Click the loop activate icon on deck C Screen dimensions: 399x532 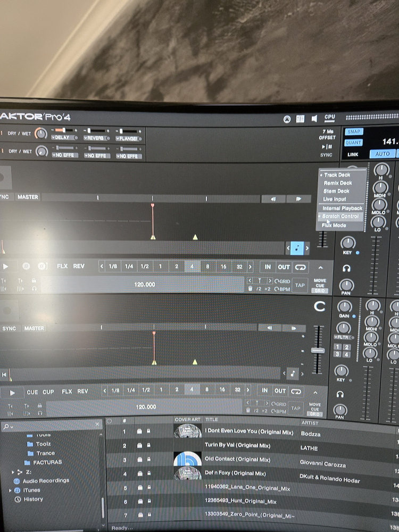point(296,391)
